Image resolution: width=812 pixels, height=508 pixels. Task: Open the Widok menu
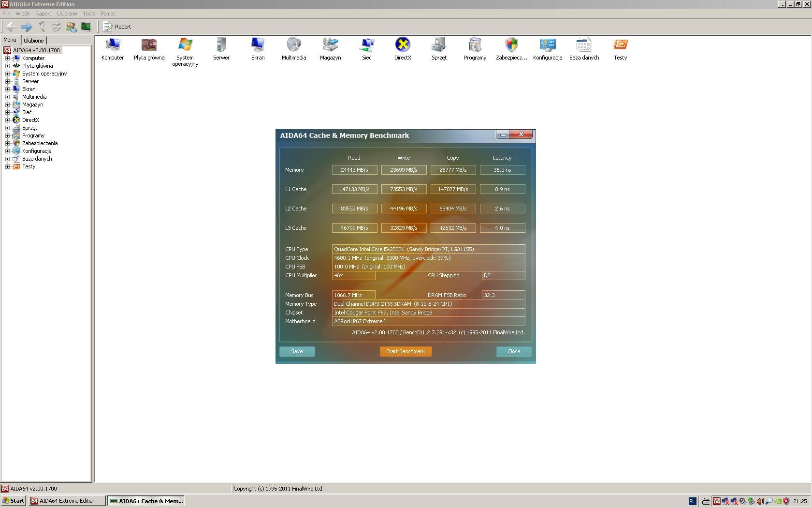[23, 14]
